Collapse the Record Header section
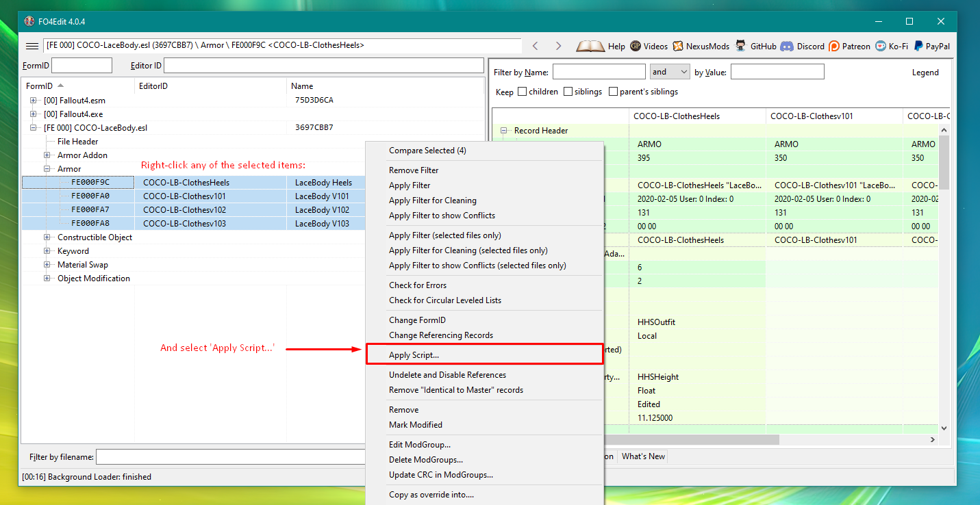Image resolution: width=980 pixels, height=505 pixels. coord(504,131)
